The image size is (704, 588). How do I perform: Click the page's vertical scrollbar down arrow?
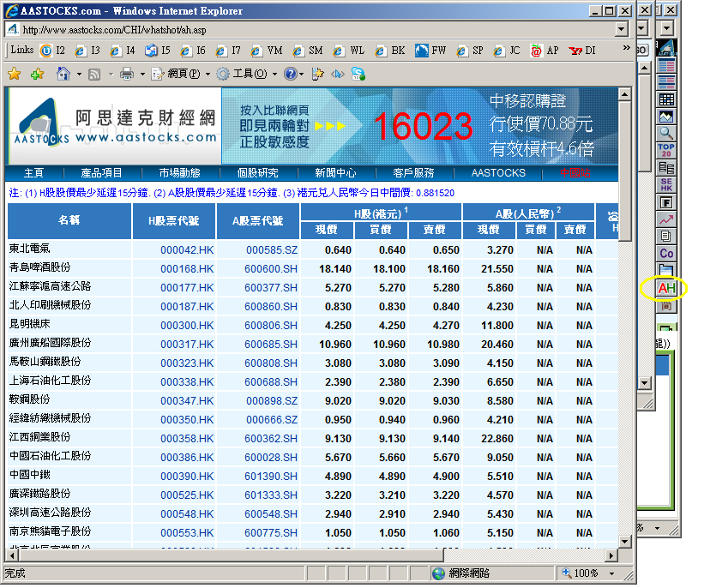(x=624, y=542)
